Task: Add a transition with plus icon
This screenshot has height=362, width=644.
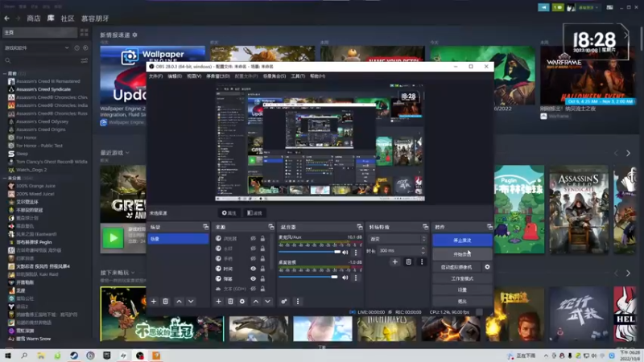Action: pyautogui.click(x=394, y=261)
